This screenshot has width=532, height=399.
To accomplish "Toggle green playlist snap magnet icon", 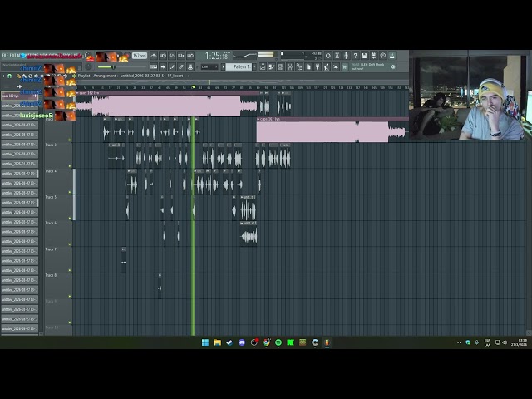I will [x=9, y=76].
